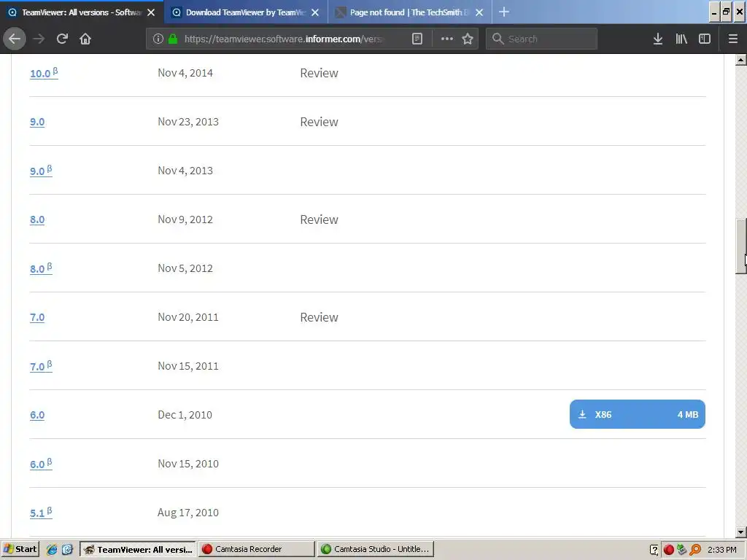This screenshot has width=747, height=560.
Task: Download X86 4 MB version 6.0
Action: point(637,414)
